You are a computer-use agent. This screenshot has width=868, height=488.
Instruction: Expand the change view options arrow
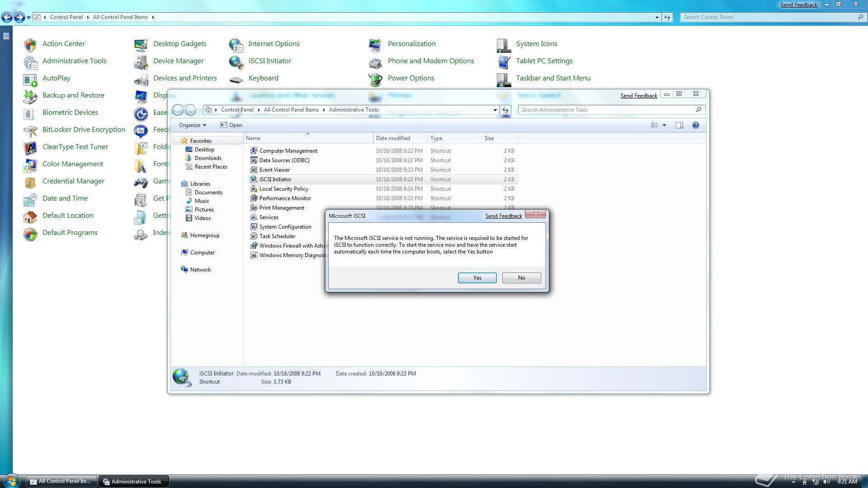pyautogui.click(x=664, y=125)
